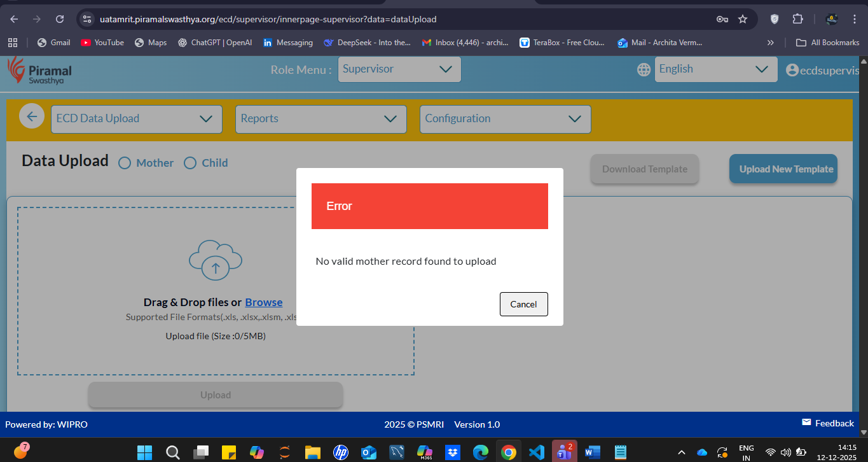Click the cloud upload icon

click(216, 260)
